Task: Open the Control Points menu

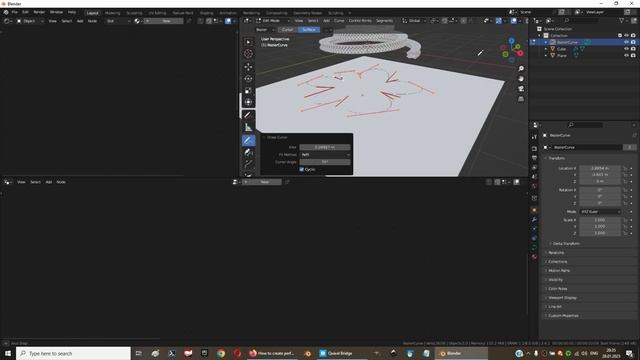Action: point(360,20)
